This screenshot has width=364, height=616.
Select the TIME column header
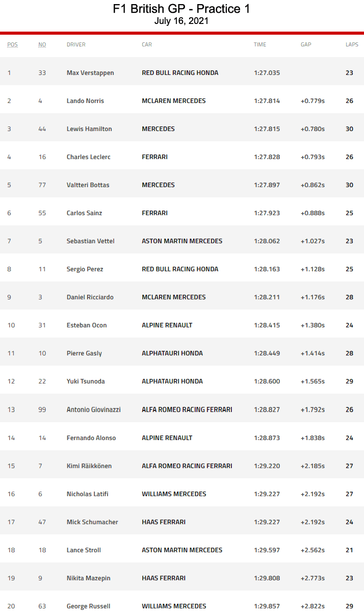pos(260,44)
